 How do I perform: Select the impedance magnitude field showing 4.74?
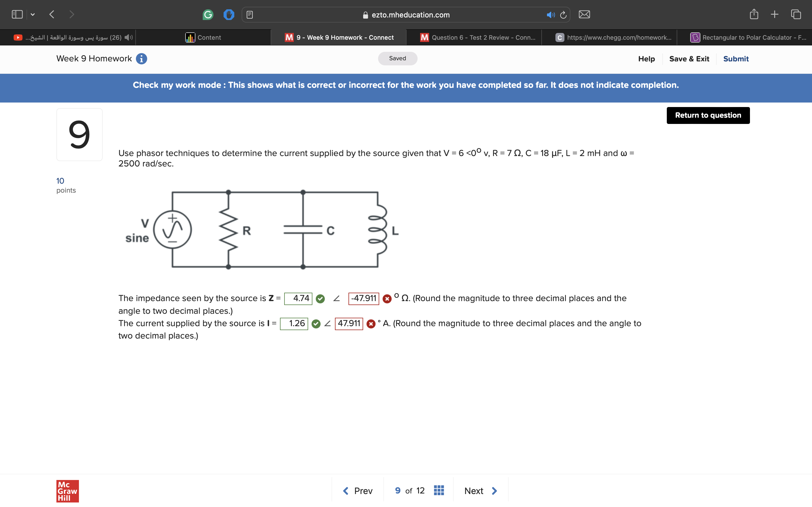tap(298, 298)
